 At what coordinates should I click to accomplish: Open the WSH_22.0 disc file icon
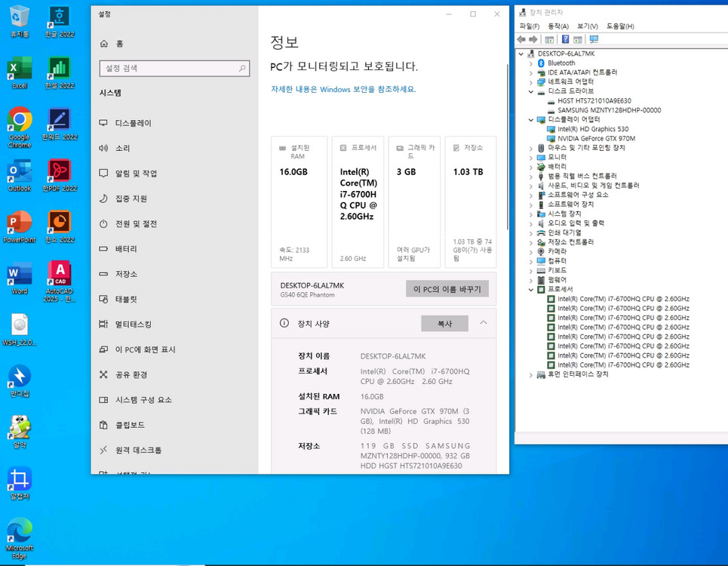pyautogui.click(x=19, y=330)
